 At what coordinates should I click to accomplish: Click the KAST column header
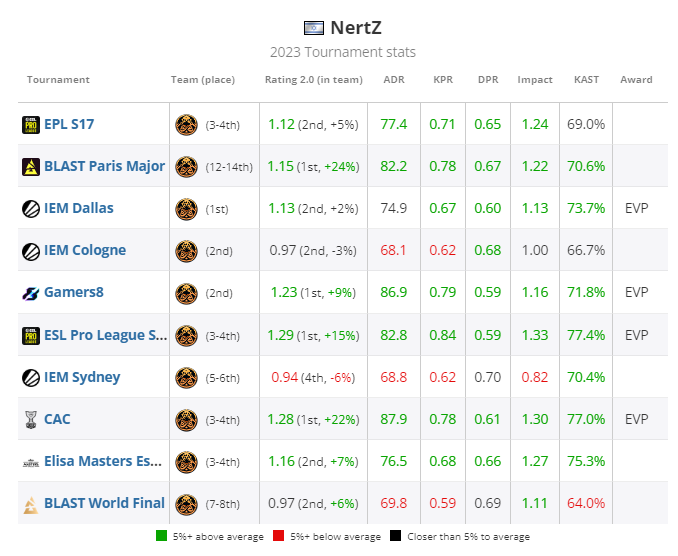tap(586, 80)
